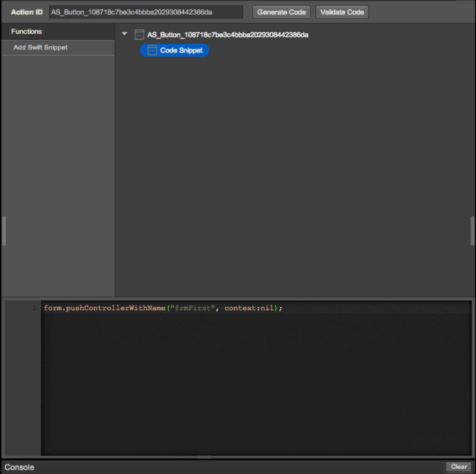Click the pushControllerWithName code line
Viewport: 476px width, 474px height.
pos(163,308)
